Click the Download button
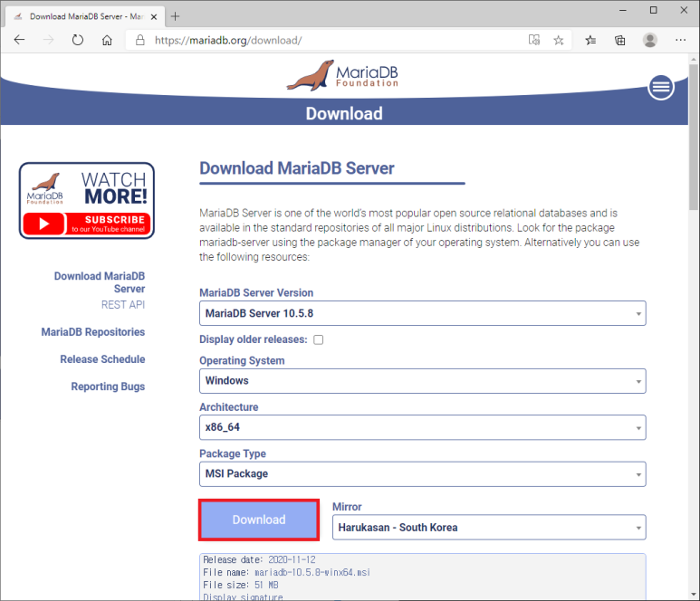Image resolution: width=700 pixels, height=601 pixels. [259, 520]
